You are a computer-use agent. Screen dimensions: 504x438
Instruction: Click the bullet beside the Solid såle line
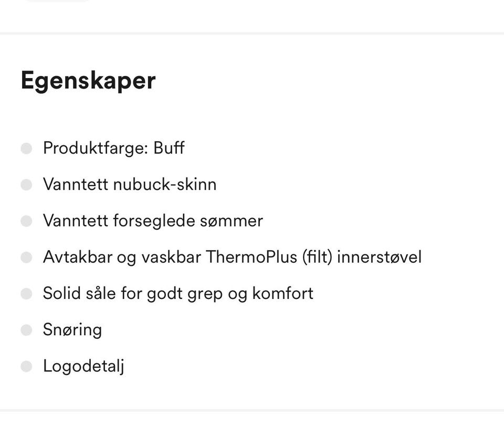point(26,294)
